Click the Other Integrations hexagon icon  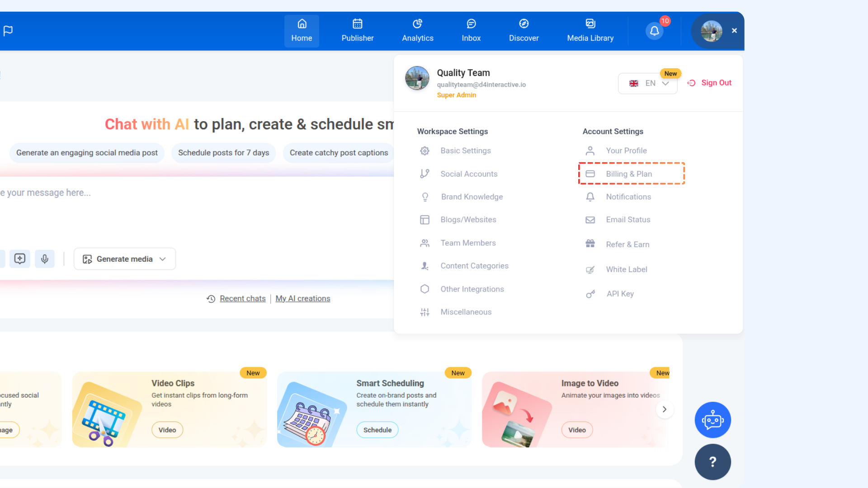(x=425, y=289)
